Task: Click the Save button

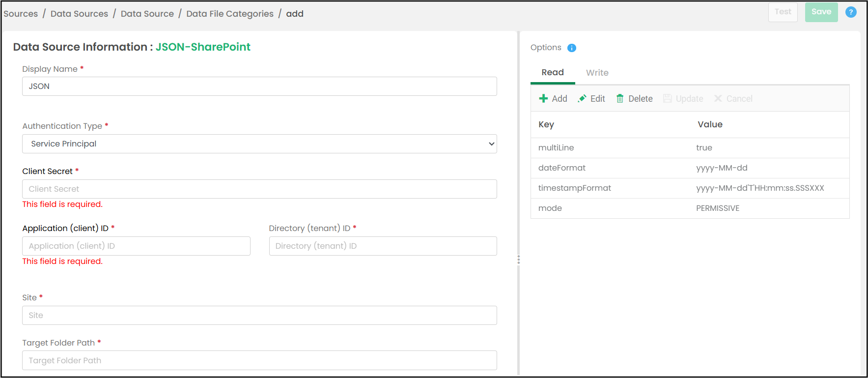Action: (821, 12)
